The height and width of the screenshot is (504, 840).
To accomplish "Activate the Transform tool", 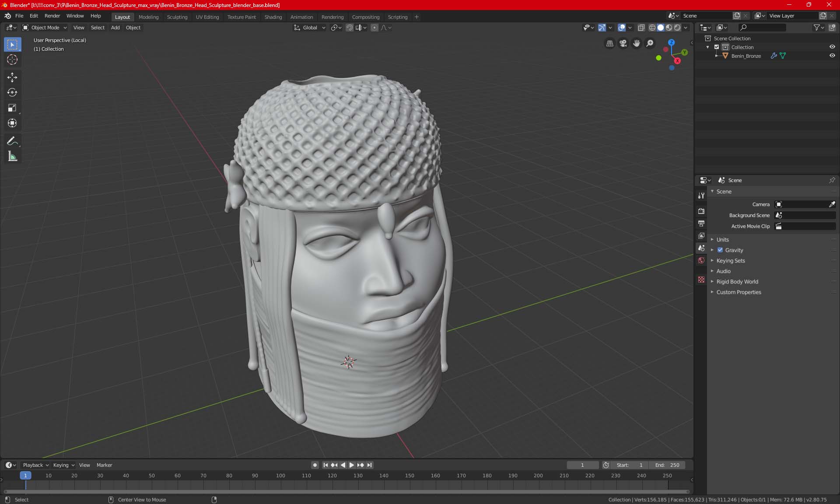I will 12,123.
